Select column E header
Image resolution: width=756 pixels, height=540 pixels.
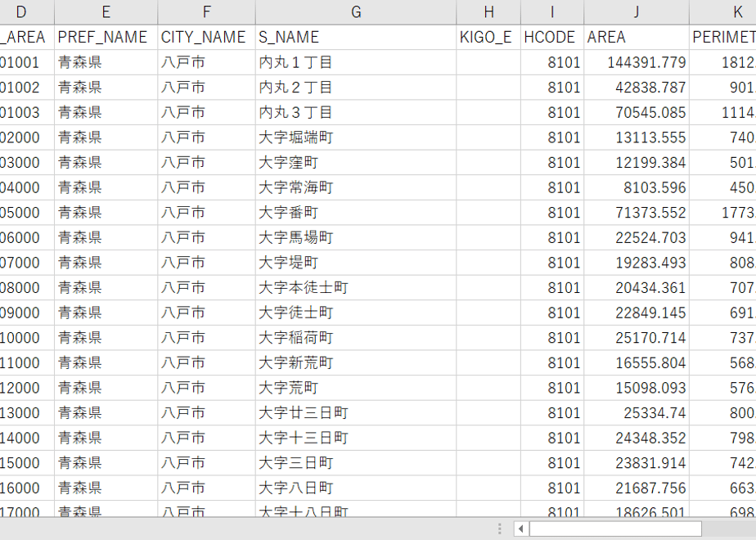coord(106,12)
